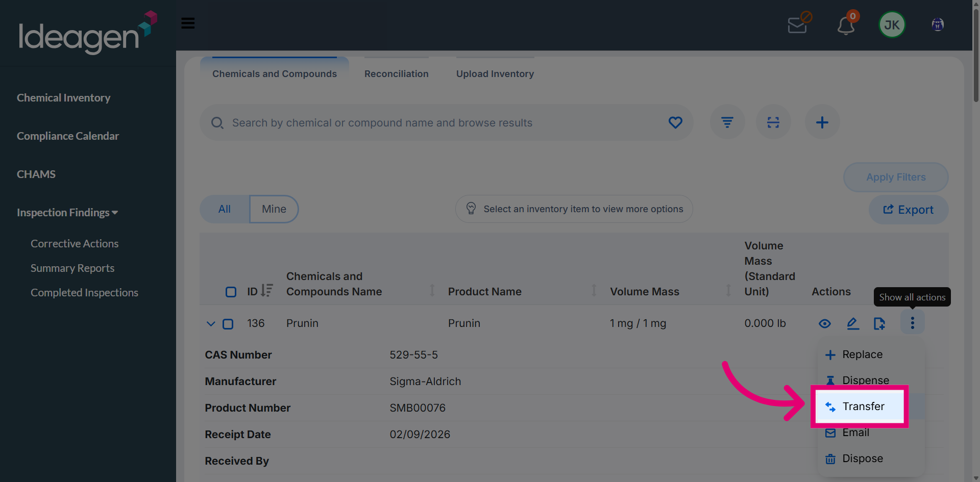Choose Email from actions menu
The width and height of the screenshot is (980, 482).
[871, 434]
